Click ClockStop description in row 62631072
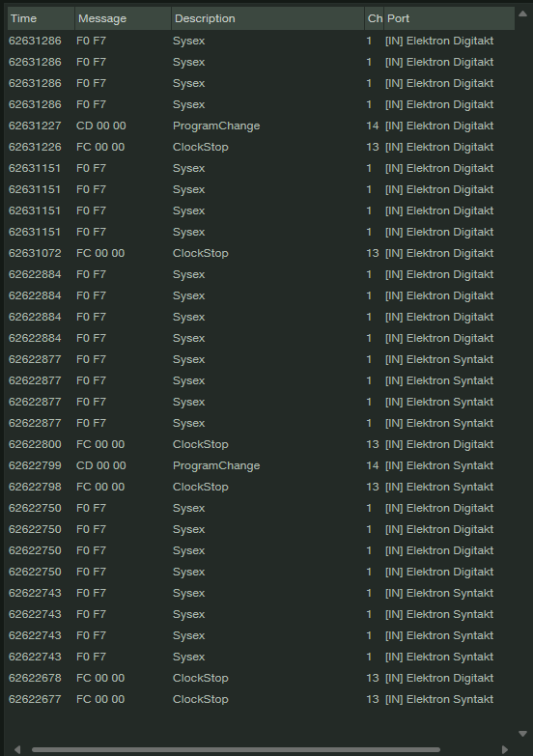 [200, 253]
